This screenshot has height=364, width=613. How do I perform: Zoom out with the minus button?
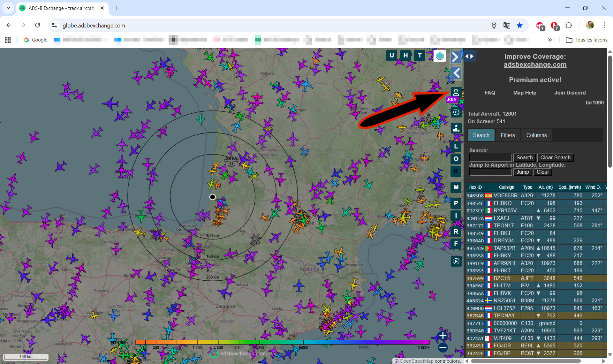point(443,348)
